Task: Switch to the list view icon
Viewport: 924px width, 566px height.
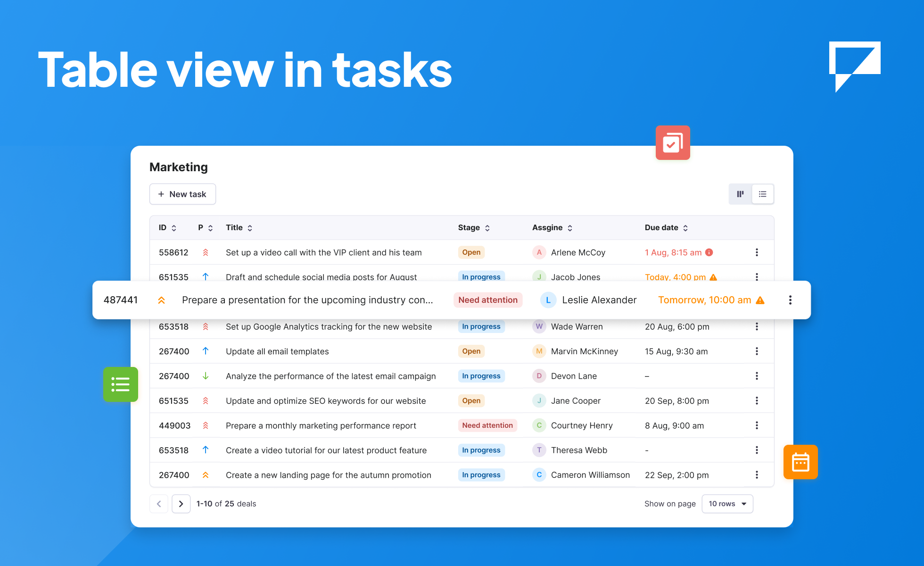Action: 763,194
